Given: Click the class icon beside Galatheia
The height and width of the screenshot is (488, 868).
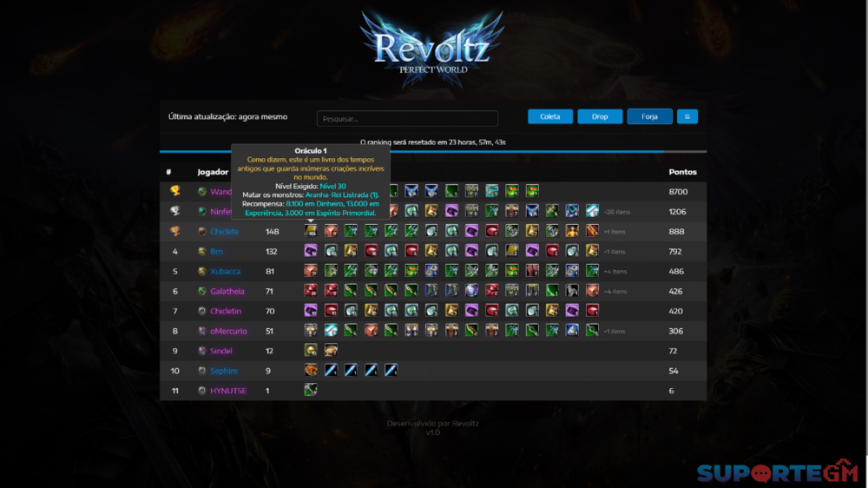Looking at the screenshot, I should tap(202, 292).
